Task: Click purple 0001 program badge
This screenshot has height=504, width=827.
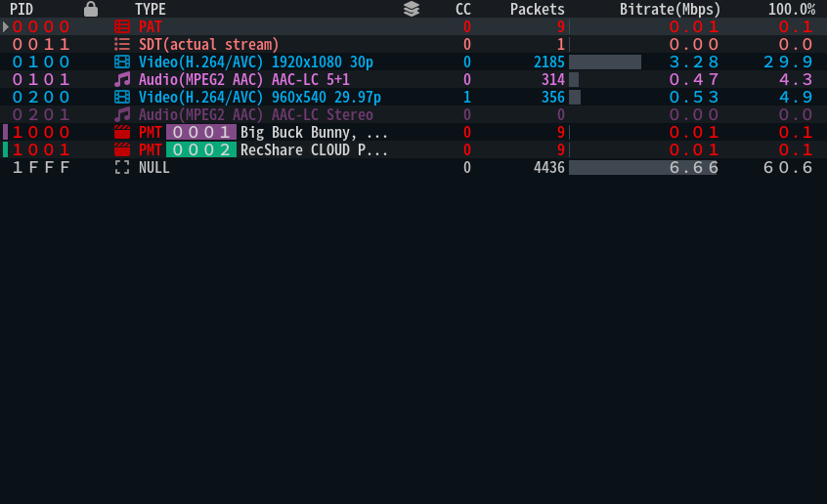Action: click(x=201, y=132)
